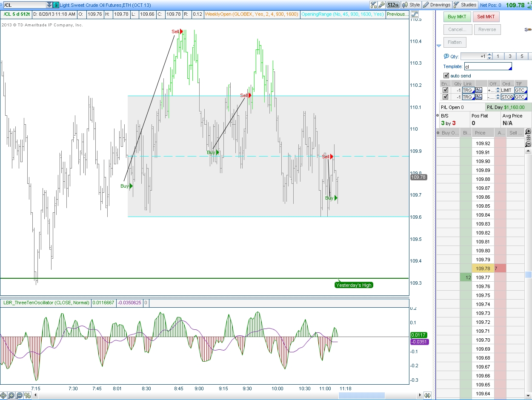Zoom in the price ladder

click(528, 131)
